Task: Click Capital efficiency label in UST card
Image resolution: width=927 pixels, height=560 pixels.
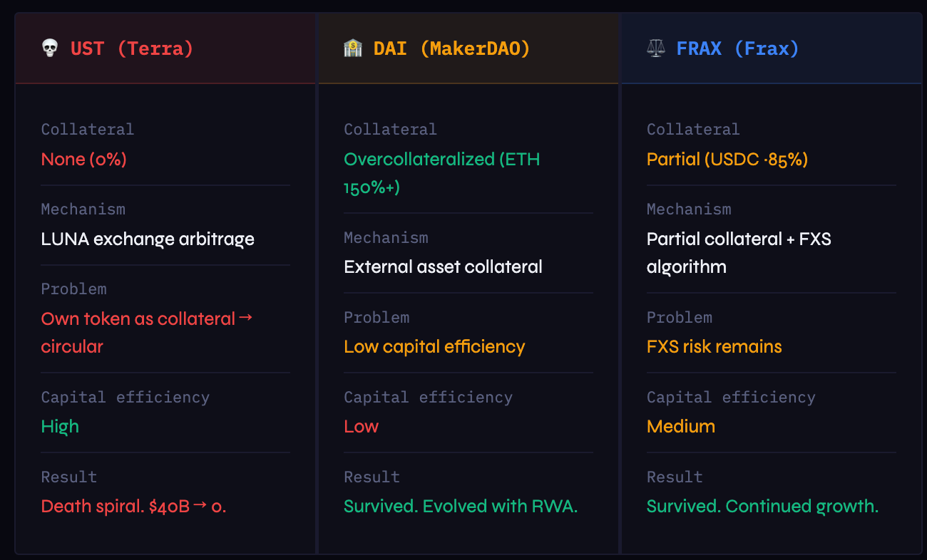Action: [x=126, y=397]
